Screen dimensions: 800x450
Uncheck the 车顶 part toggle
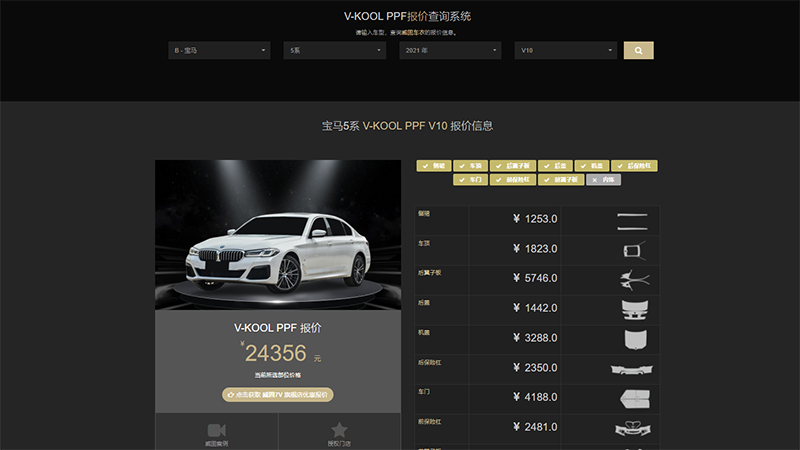coord(473,165)
